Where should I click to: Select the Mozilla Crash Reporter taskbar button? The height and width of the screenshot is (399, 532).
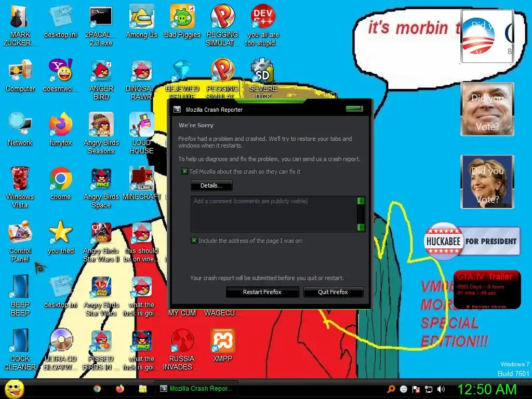(x=196, y=389)
